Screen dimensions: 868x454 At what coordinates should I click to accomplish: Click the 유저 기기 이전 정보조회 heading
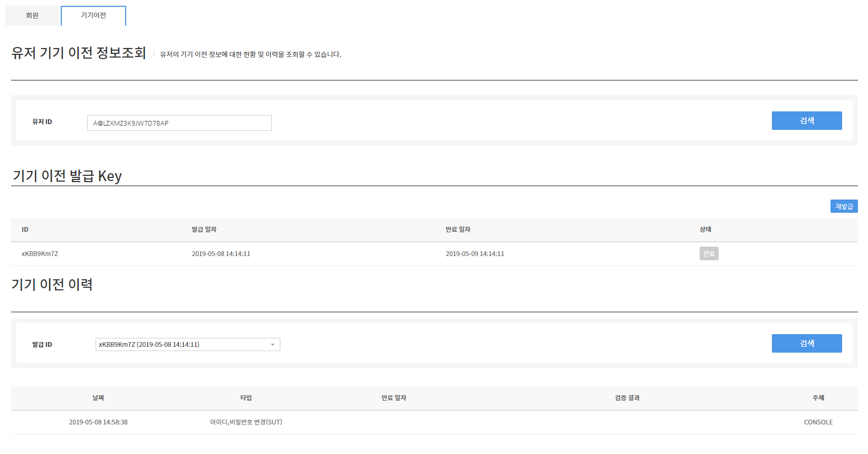[x=79, y=53]
